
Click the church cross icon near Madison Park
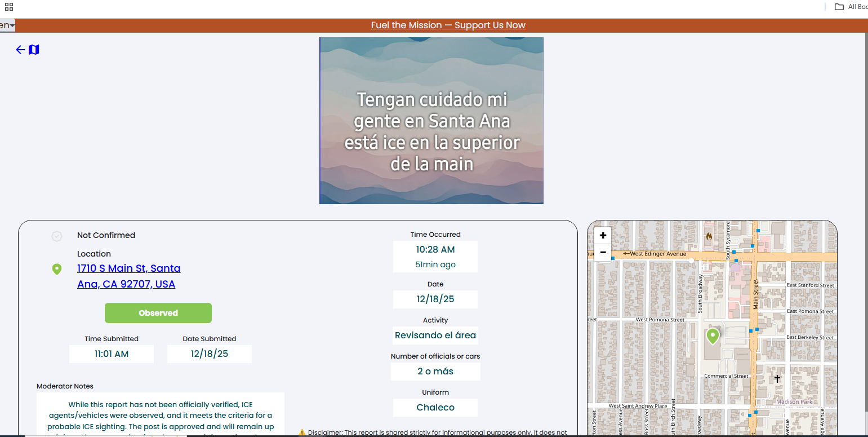coord(777,379)
